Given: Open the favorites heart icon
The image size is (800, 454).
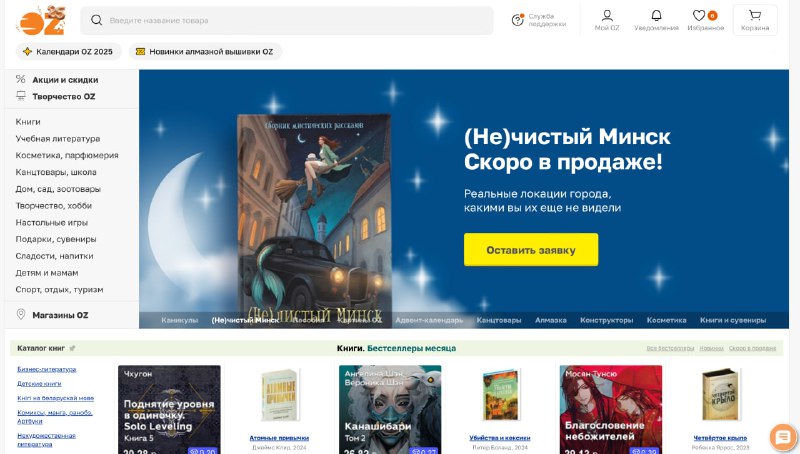Looking at the screenshot, I should click(699, 16).
